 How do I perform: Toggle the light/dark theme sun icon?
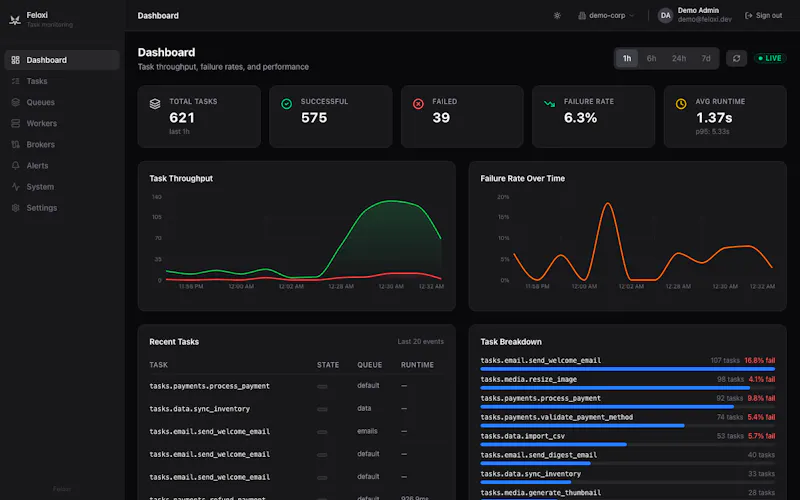coord(557,16)
